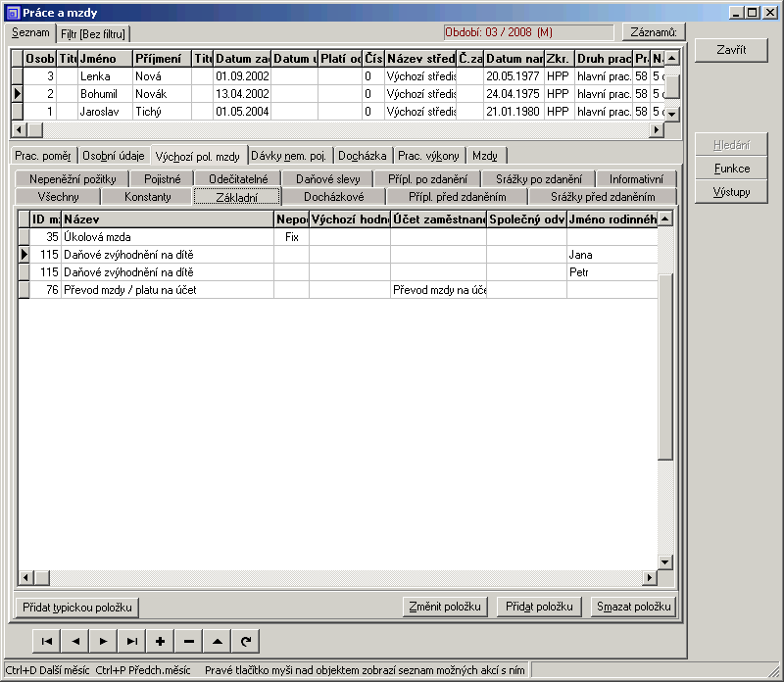This screenshot has height=682, width=784.
Task: Open Prac. výkony tab
Action: tap(428, 156)
